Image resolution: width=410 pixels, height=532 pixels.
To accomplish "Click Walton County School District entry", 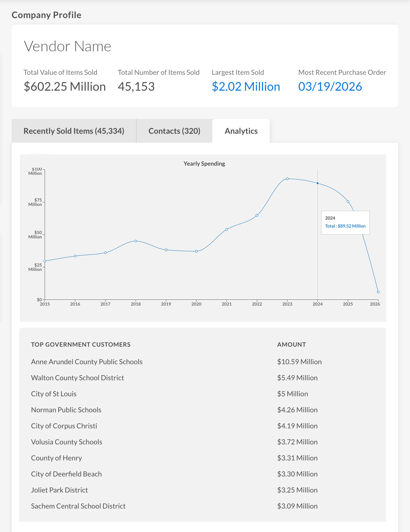I will [77, 378].
